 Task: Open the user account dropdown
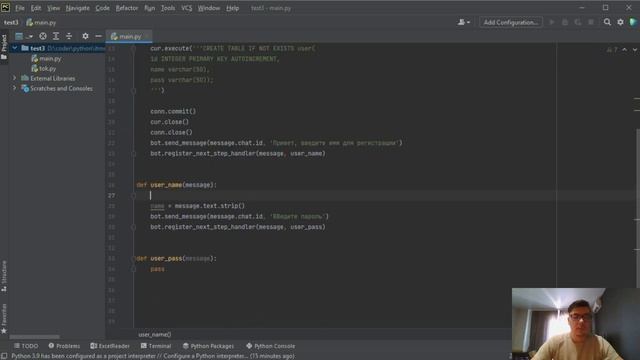(x=464, y=22)
